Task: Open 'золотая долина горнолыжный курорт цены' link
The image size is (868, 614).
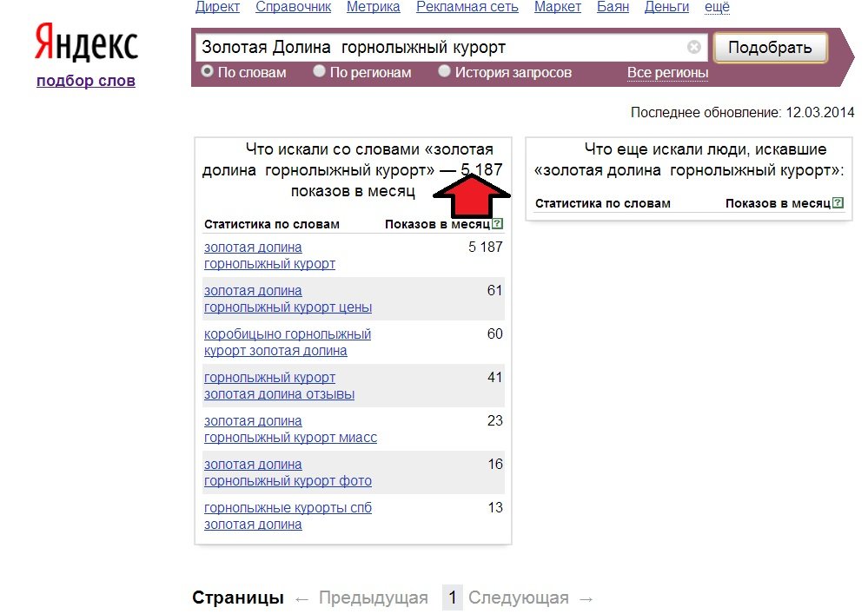Action: coord(288,299)
